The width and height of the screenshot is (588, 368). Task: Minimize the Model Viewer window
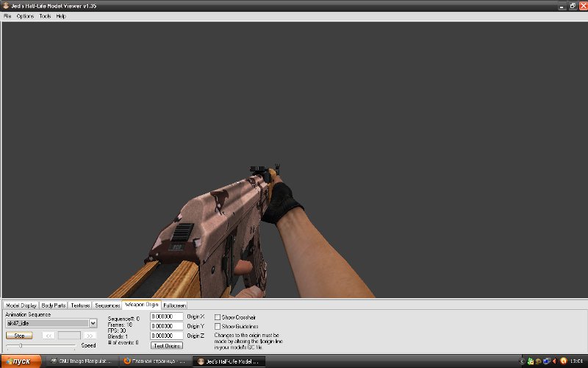(x=562, y=6)
